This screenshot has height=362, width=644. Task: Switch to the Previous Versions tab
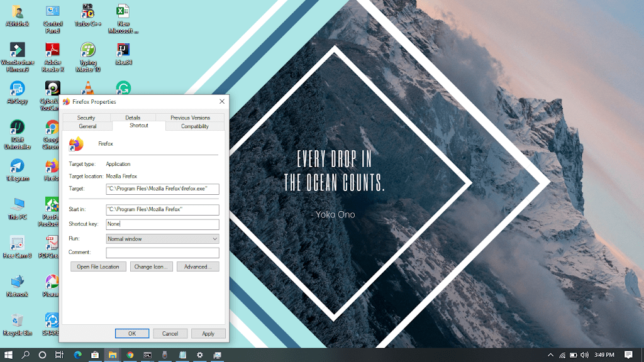(x=190, y=118)
